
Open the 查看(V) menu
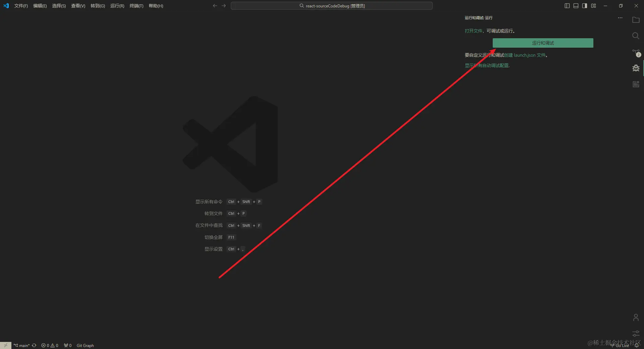coord(78,6)
